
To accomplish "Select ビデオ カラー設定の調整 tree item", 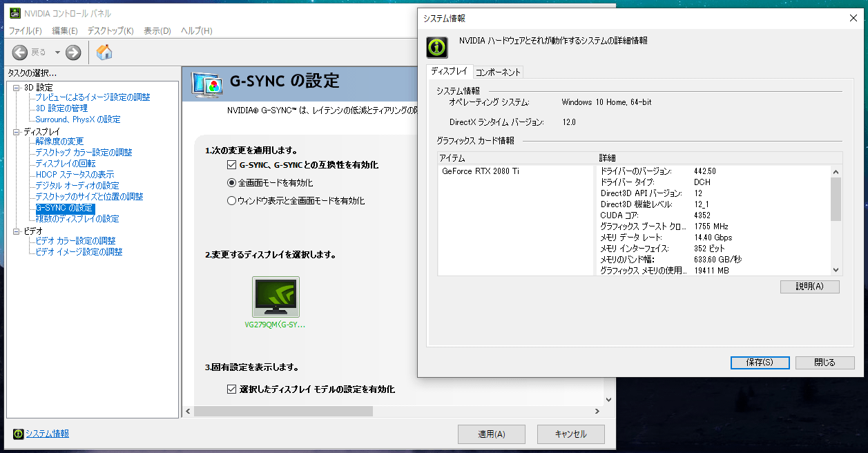I will [x=75, y=241].
